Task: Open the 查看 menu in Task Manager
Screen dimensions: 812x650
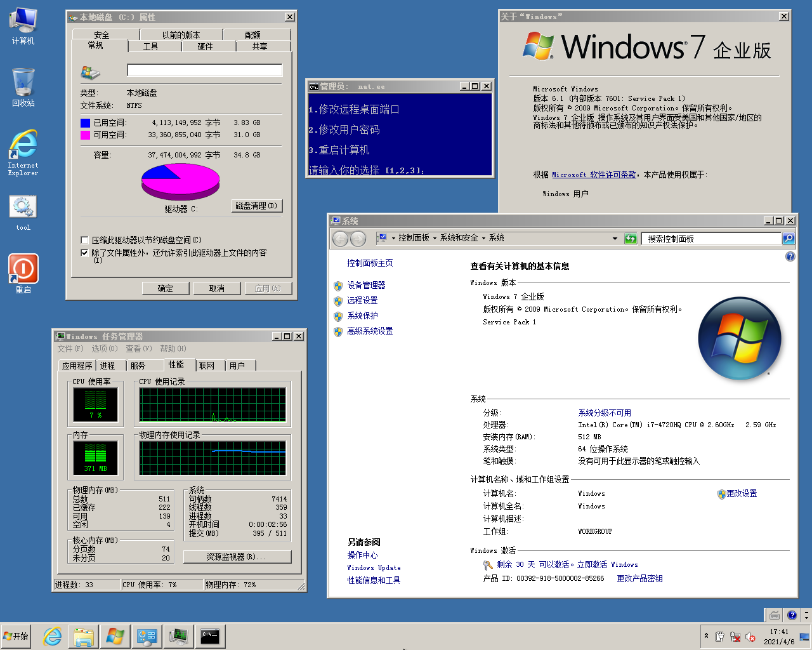Action: pyautogui.click(x=138, y=348)
